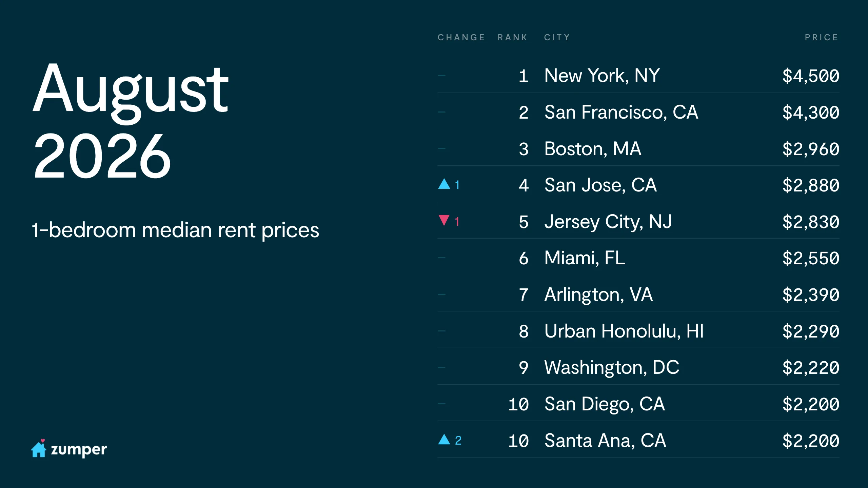This screenshot has width=868, height=488.
Task: Select the Urban Honolulu, HI city name
Action: [x=624, y=331]
